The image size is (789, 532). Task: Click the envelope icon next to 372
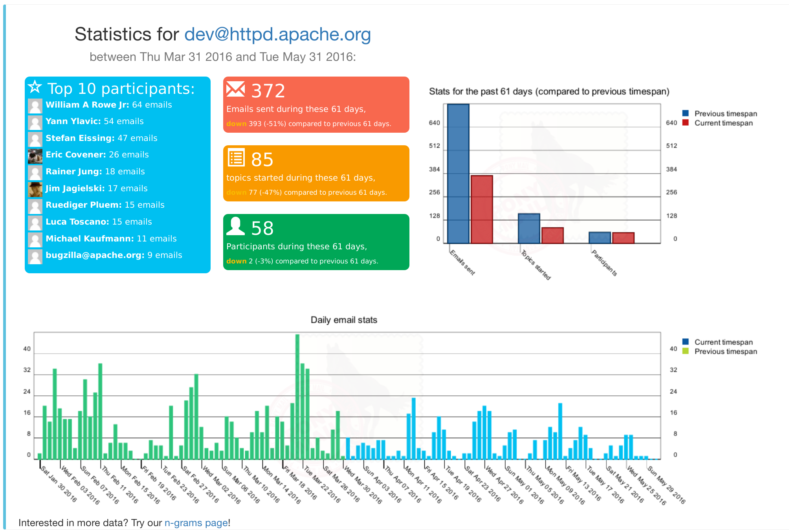[x=236, y=89]
